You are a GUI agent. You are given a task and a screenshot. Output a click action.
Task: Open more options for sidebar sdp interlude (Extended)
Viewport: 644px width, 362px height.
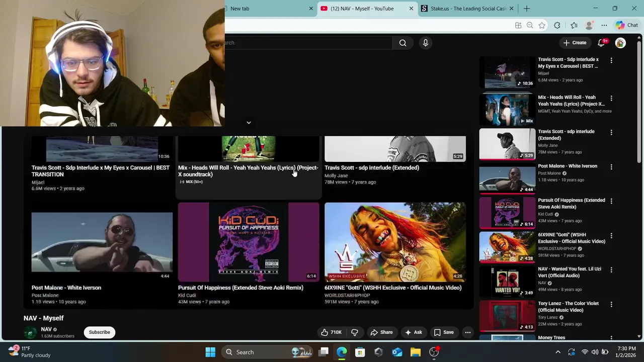[x=611, y=132]
